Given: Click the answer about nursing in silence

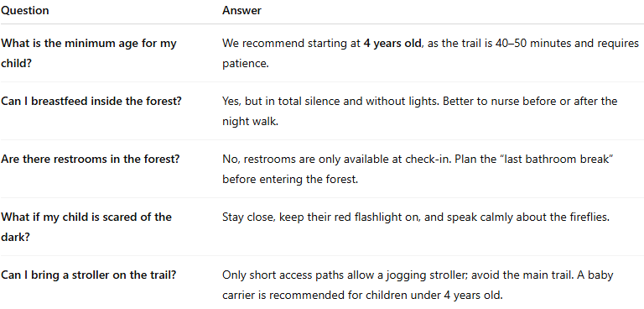Looking at the screenshot, I should [420, 112].
